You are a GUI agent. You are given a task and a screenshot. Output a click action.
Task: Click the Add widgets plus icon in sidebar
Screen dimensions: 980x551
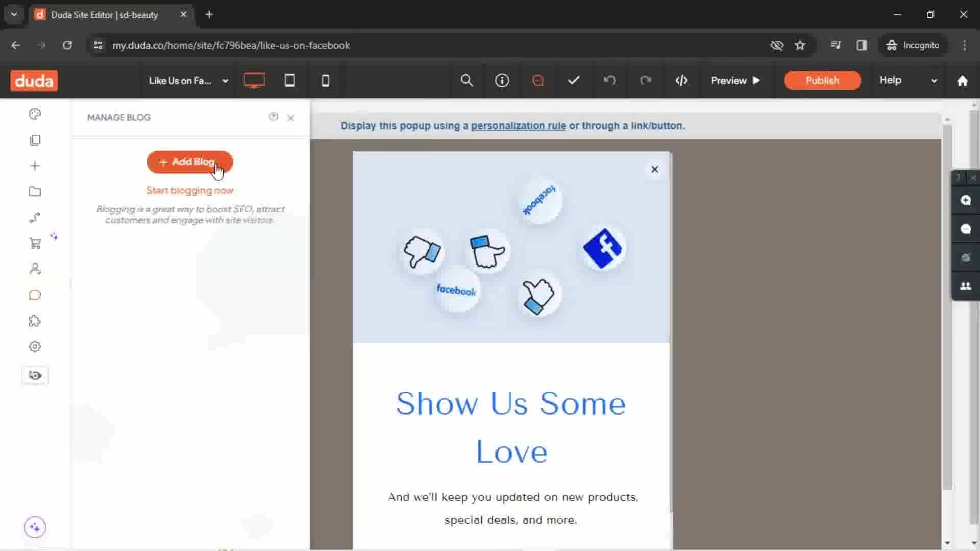(35, 166)
